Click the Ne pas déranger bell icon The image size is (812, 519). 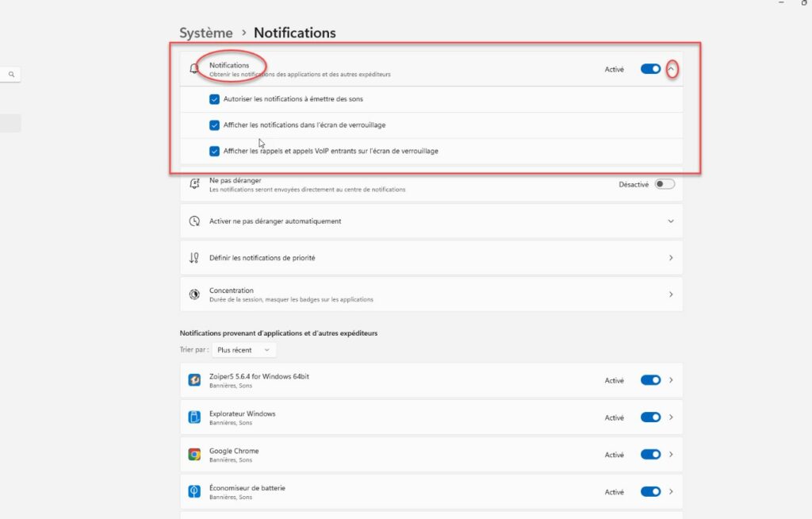(x=194, y=184)
